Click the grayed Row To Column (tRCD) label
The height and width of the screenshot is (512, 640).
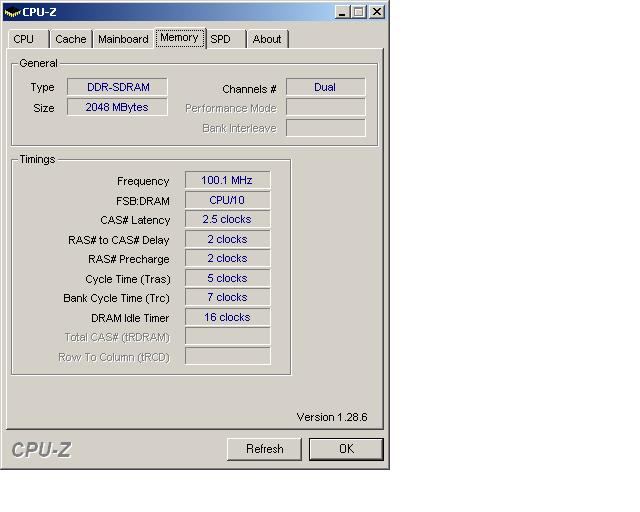coord(114,358)
